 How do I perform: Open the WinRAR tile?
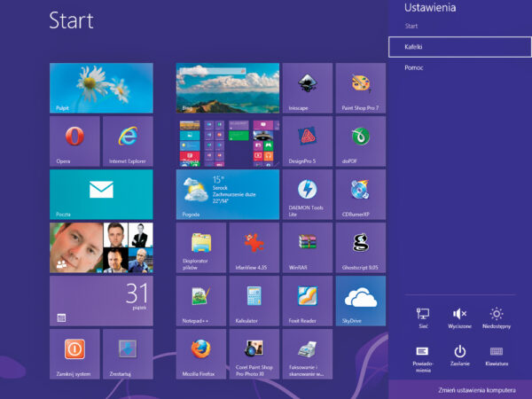click(308, 247)
